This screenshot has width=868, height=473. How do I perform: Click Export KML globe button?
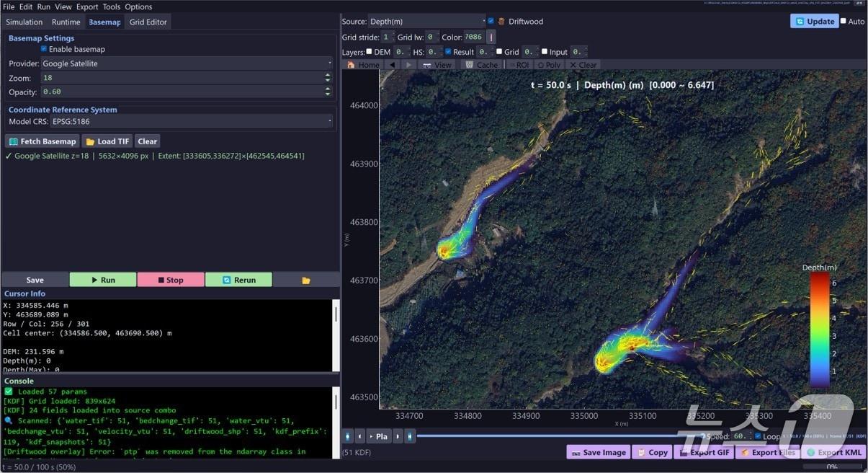click(833, 452)
